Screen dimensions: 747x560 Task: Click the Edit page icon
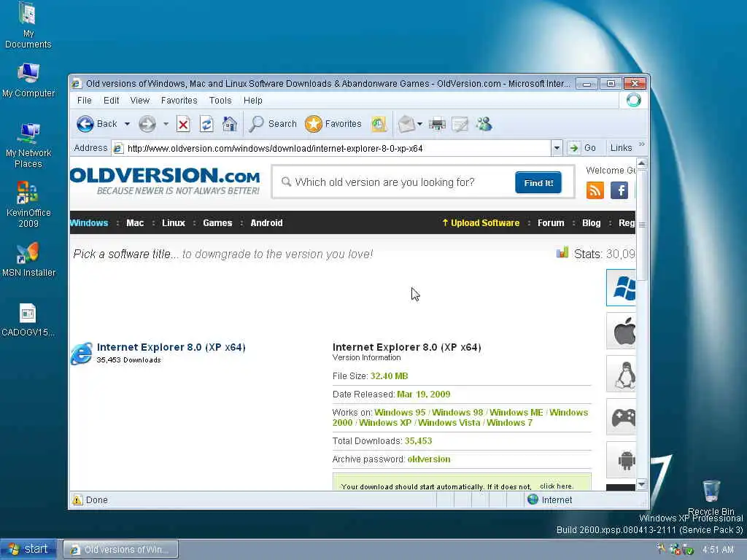(460, 124)
